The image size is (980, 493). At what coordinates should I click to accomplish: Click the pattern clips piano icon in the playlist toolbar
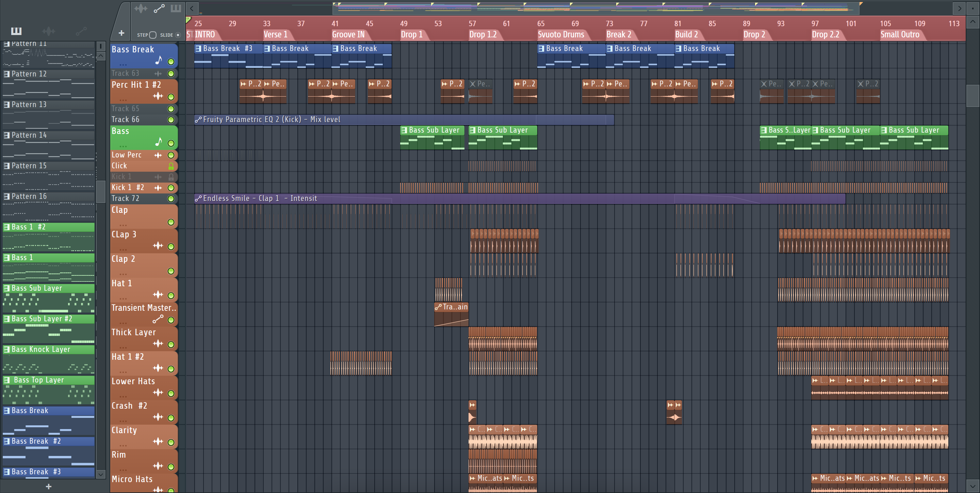point(176,8)
